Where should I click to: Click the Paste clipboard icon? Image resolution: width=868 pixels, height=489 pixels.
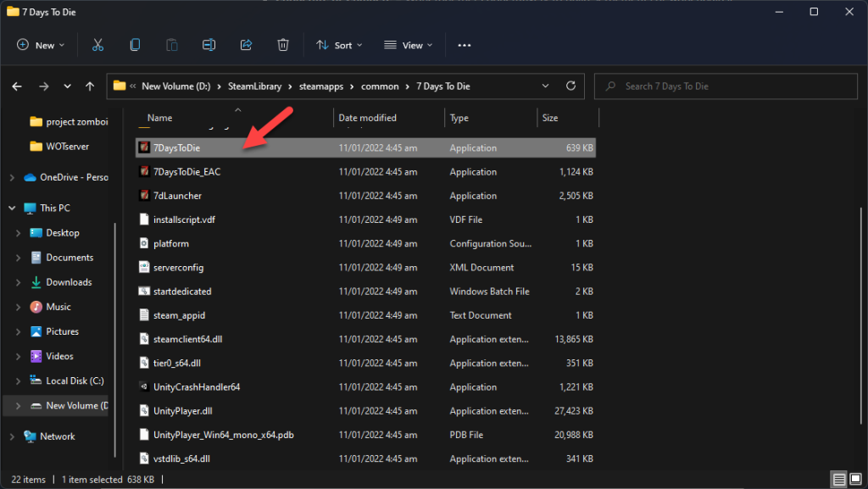(x=171, y=46)
